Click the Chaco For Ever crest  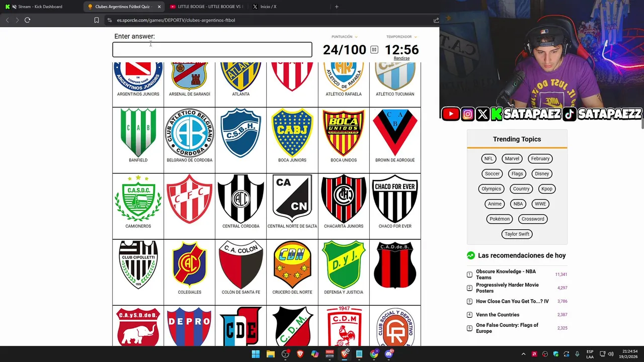click(x=395, y=199)
